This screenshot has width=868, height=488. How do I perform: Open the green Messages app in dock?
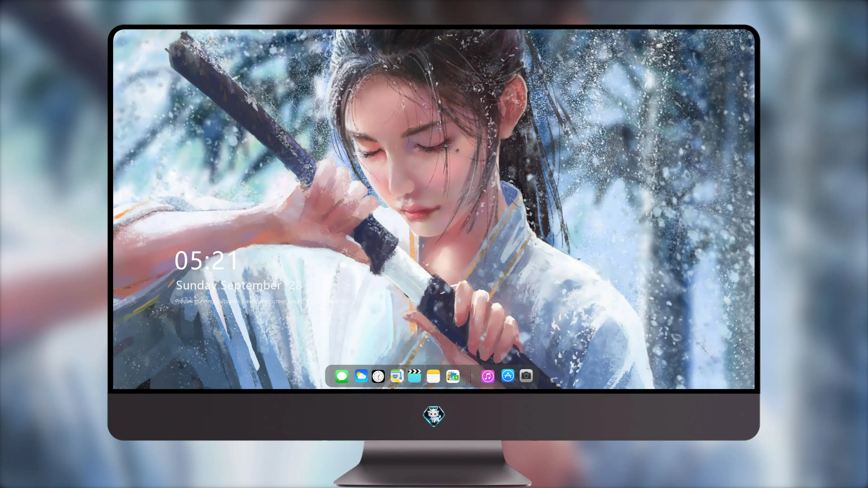click(x=342, y=376)
